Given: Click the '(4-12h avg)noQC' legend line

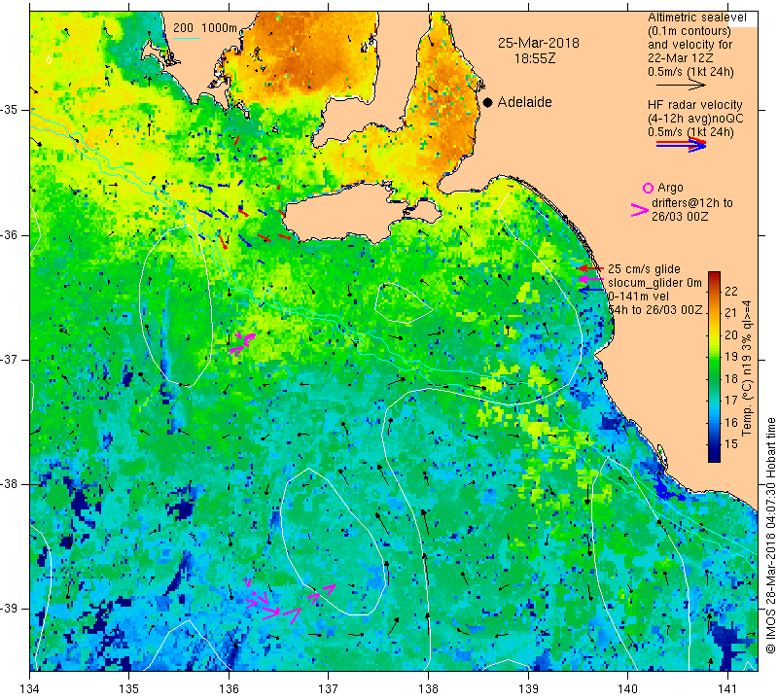Looking at the screenshot, I should click(x=695, y=118).
